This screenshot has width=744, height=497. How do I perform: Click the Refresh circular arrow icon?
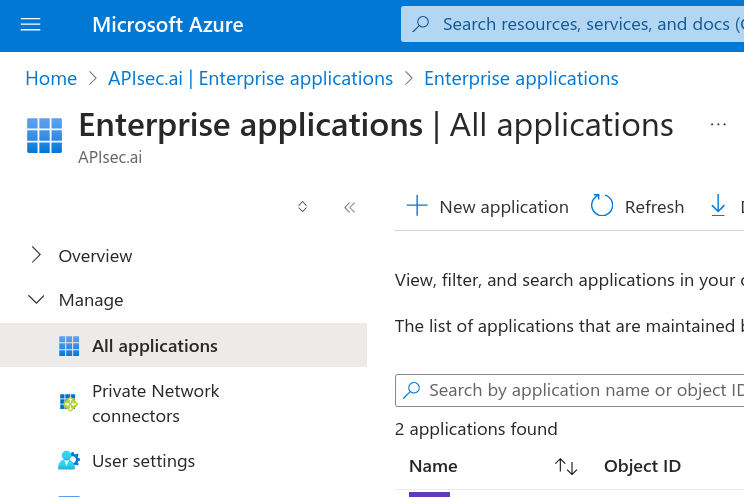click(602, 206)
